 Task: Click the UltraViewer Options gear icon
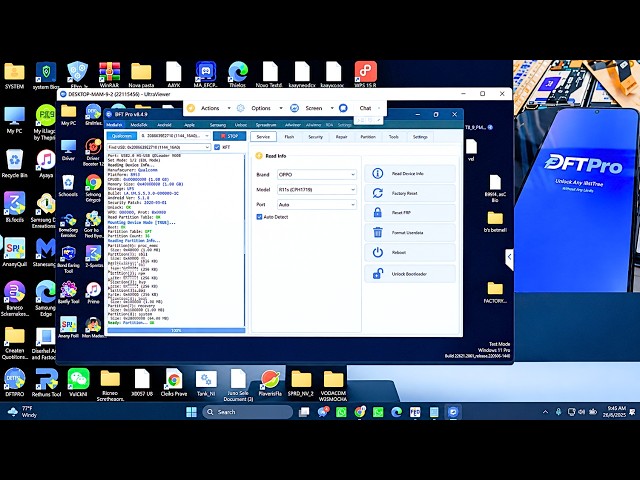tap(241, 108)
